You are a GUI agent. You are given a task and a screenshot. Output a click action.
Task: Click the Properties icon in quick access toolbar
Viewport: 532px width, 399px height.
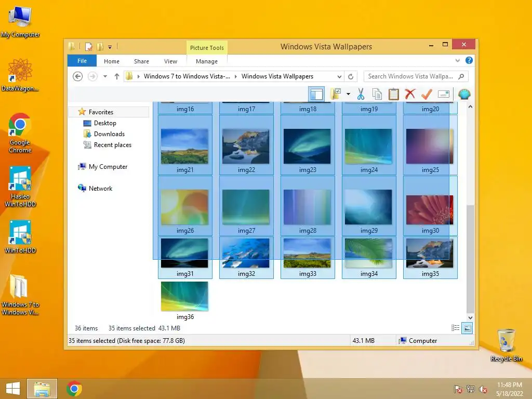pos(88,46)
